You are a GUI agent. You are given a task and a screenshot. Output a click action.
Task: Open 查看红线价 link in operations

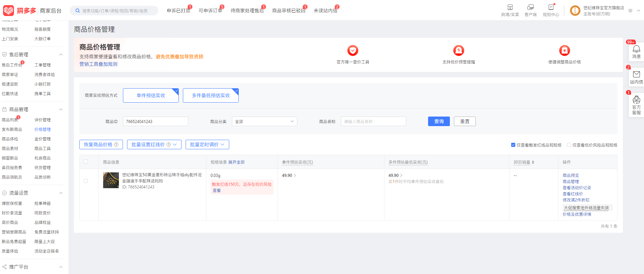coord(572,194)
